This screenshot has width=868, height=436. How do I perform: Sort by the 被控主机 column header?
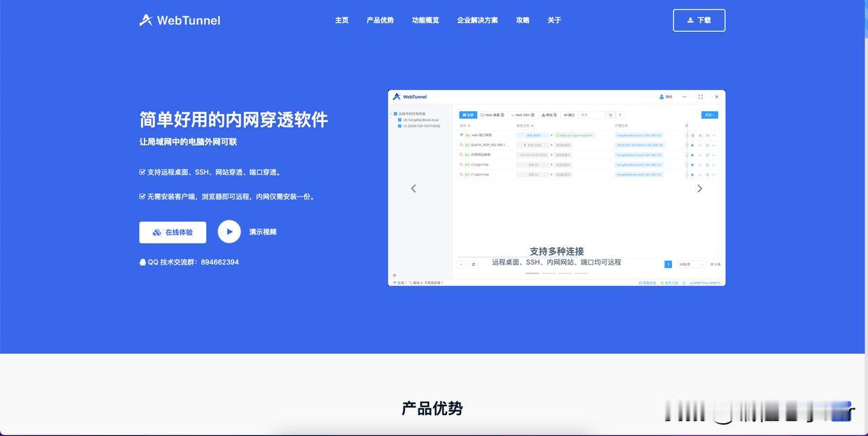coord(526,125)
